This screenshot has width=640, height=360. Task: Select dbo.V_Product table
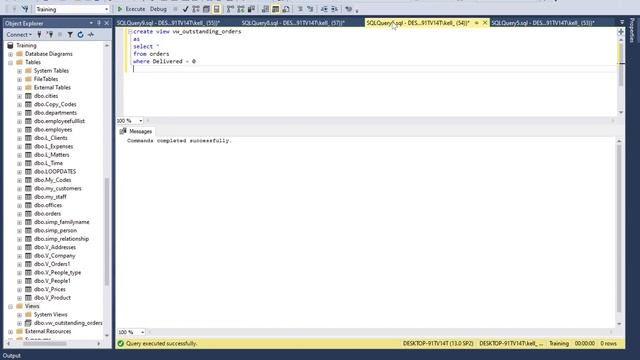52,298
